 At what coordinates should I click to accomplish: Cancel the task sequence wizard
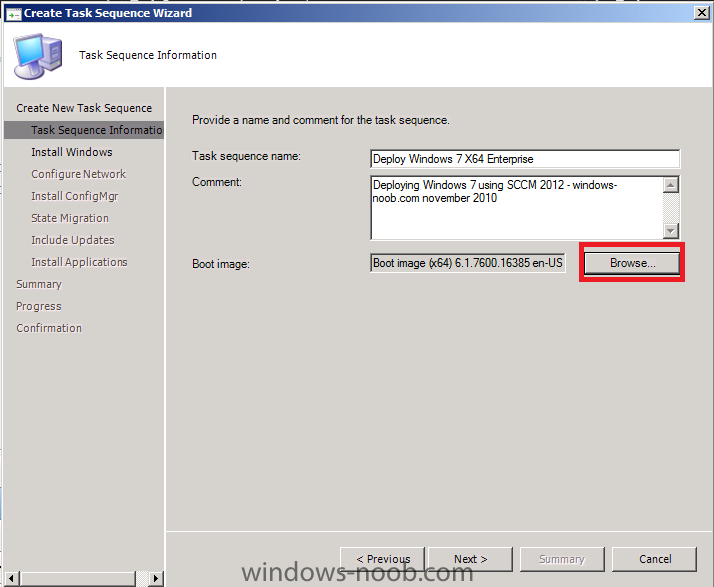pos(654,559)
